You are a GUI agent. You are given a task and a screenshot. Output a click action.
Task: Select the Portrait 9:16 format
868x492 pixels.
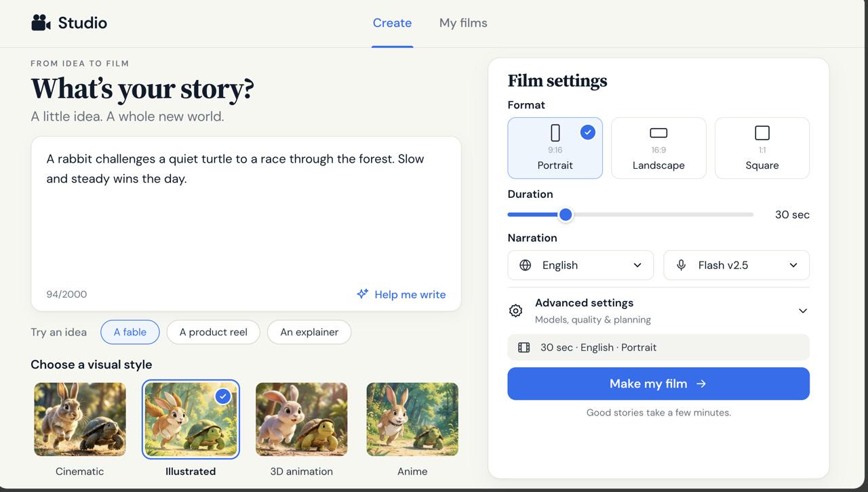coord(555,148)
